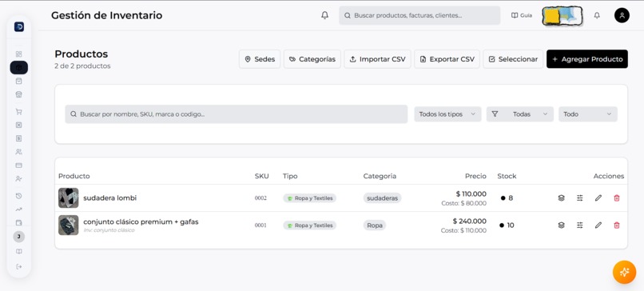Image resolution: width=644 pixels, height=291 pixels.
Task: Click the Tipo column header
Action: pyautogui.click(x=290, y=176)
